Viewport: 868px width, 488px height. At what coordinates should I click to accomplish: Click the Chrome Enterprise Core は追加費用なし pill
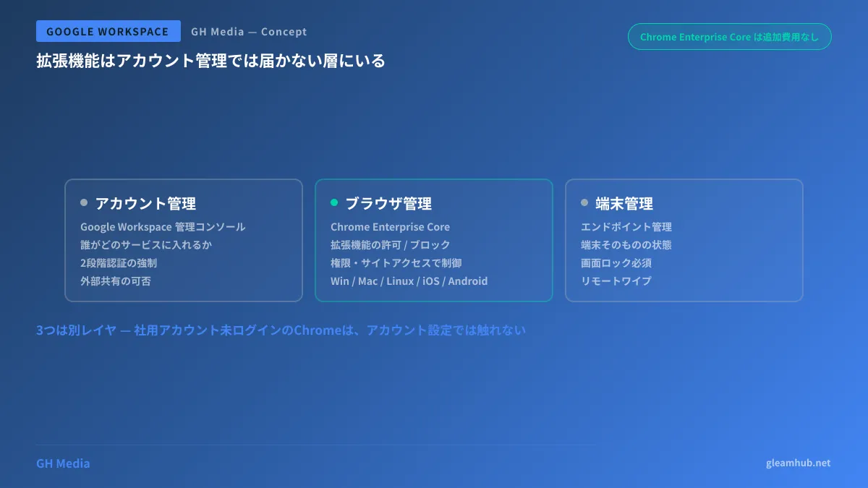point(730,37)
